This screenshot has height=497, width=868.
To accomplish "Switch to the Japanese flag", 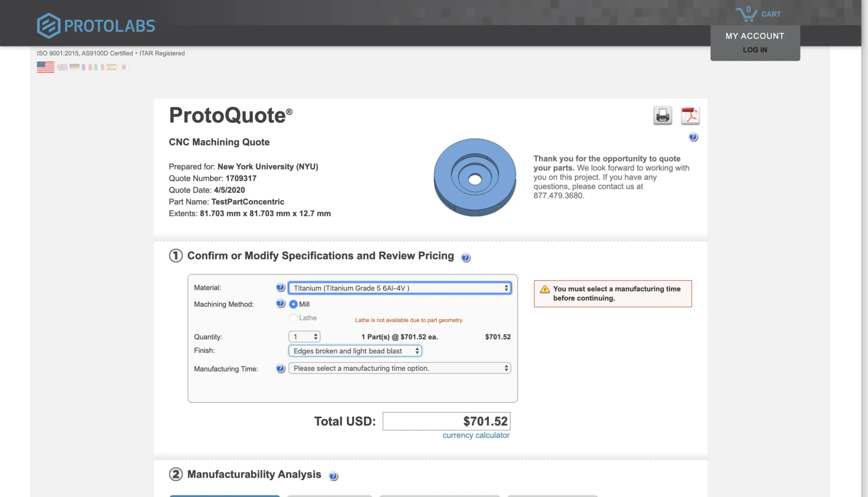I will point(124,67).
